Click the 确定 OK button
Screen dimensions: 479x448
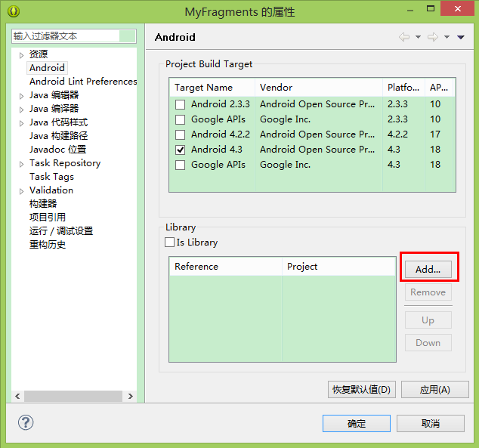point(357,423)
